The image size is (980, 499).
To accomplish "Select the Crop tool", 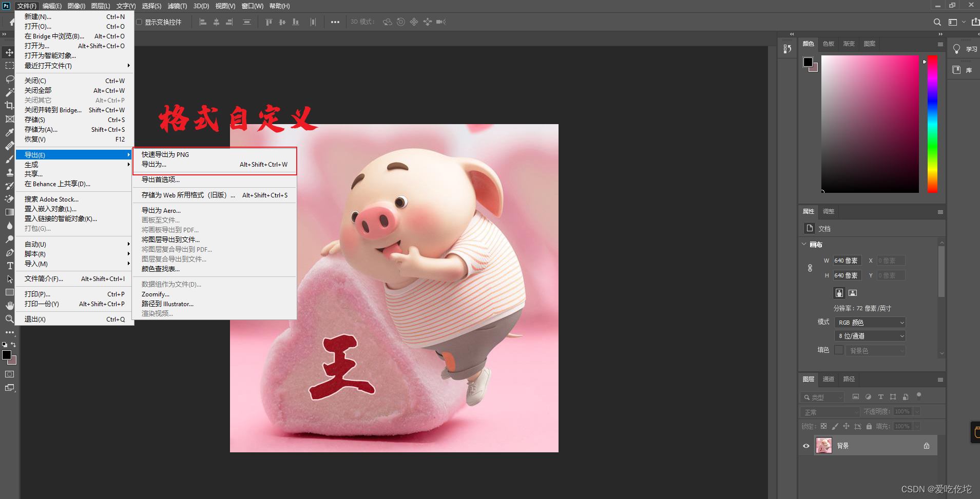I will tap(9, 105).
